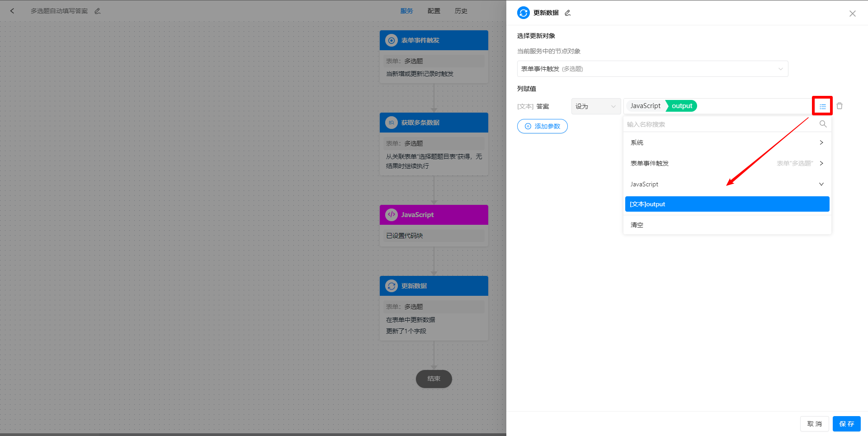Image resolution: width=868 pixels, height=436 pixels.
Task: Click the target icon on the 表单事件触发 node
Action: (391, 40)
